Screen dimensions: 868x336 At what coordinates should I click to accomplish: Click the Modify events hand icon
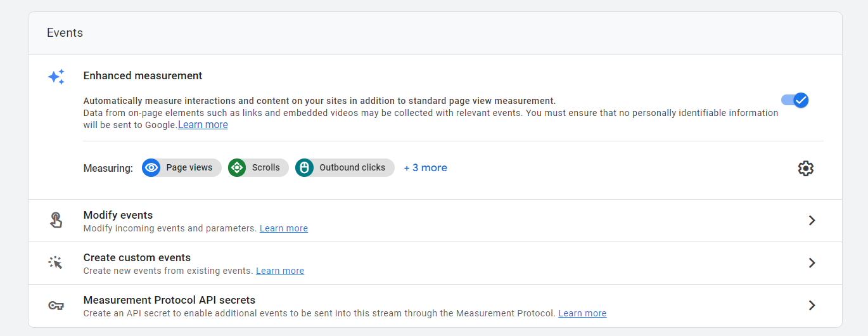[56, 221]
